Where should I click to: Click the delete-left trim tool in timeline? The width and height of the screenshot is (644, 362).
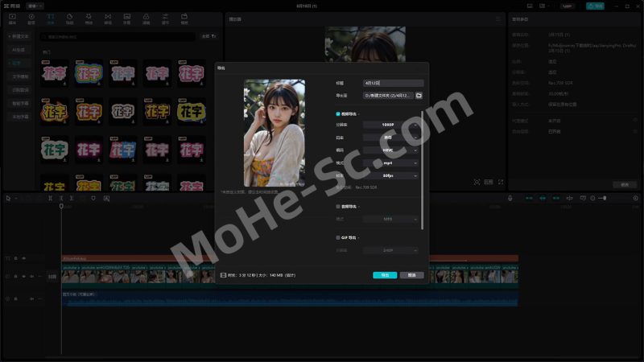click(x=61, y=198)
